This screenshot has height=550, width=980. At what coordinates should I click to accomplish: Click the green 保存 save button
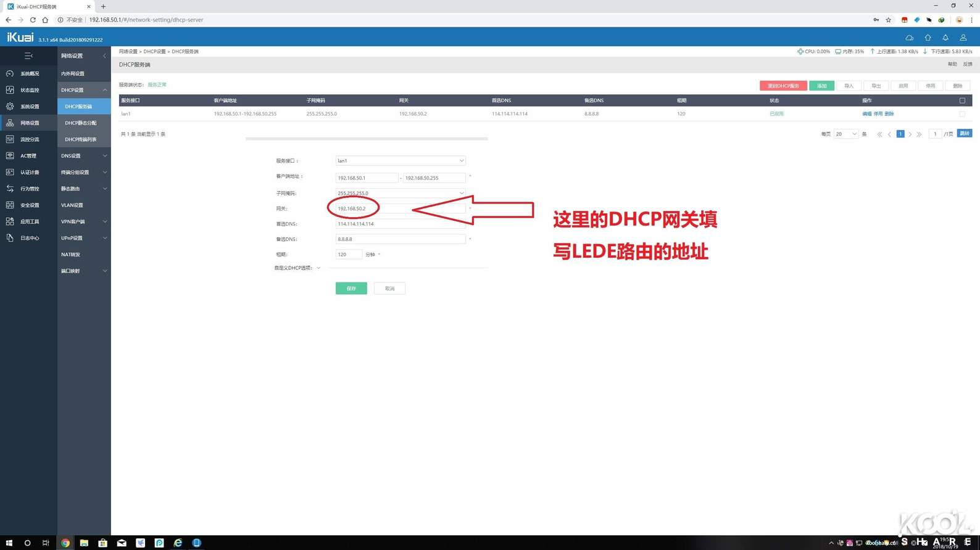(351, 288)
